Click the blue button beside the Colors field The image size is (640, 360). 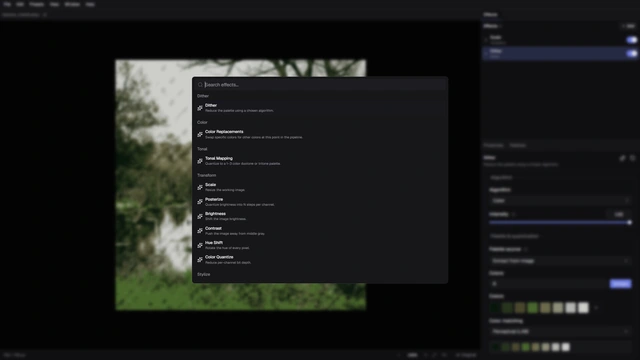tap(620, 284)
